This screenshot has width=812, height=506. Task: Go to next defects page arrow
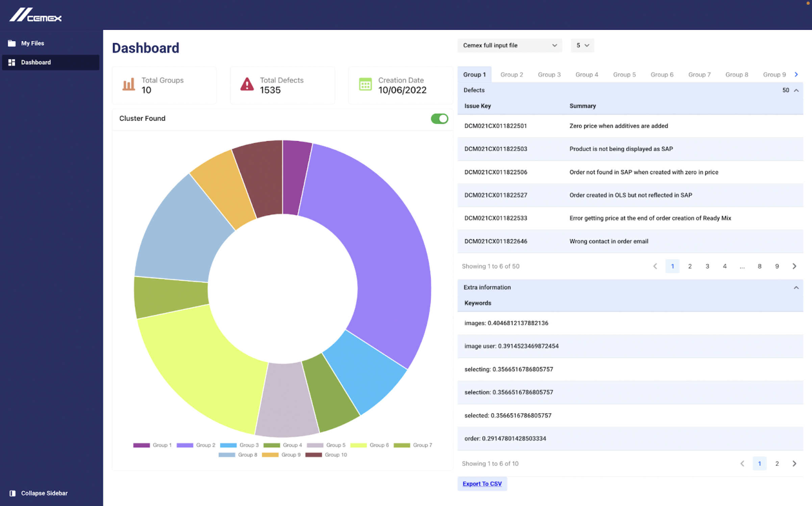(x=794, y=266)
